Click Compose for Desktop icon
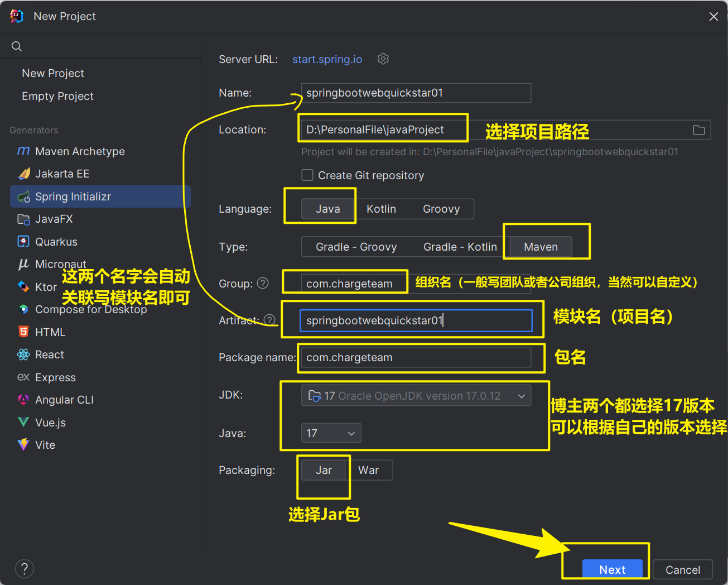Screen dimensions: 728x585 [23, 309]
